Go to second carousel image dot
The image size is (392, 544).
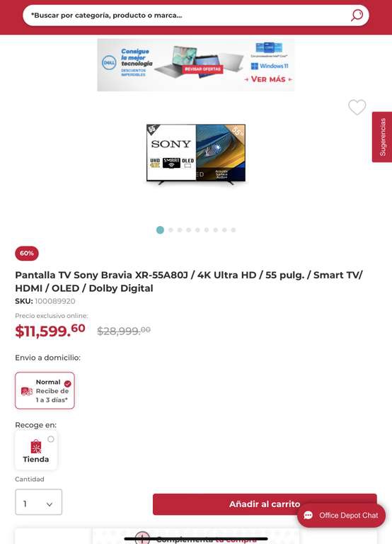coord(171,230)
